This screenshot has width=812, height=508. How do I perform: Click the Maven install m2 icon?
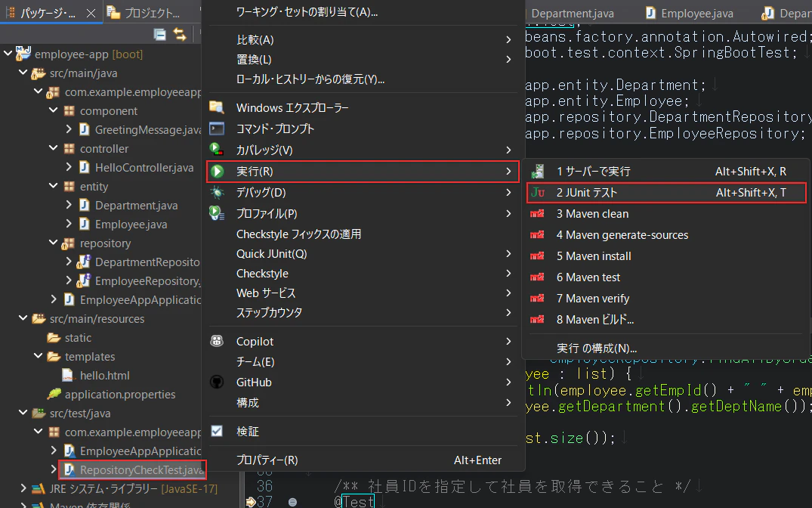point(537,256)
